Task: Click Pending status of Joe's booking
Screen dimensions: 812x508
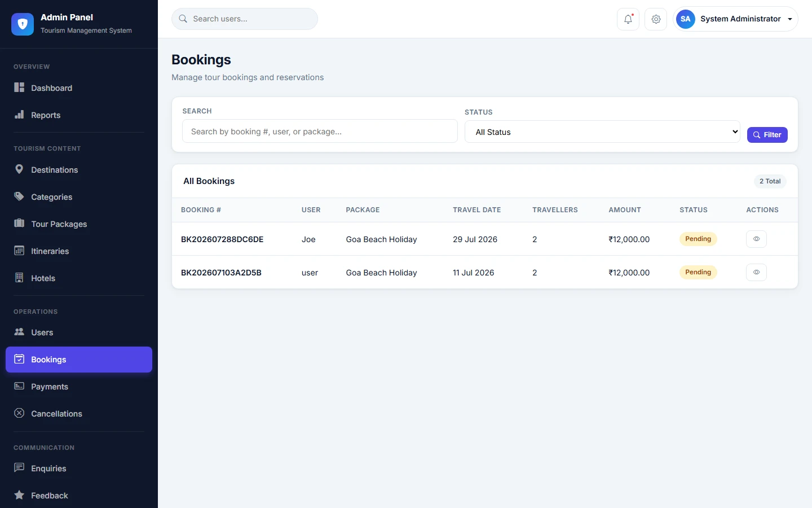Action: point(698,239)
